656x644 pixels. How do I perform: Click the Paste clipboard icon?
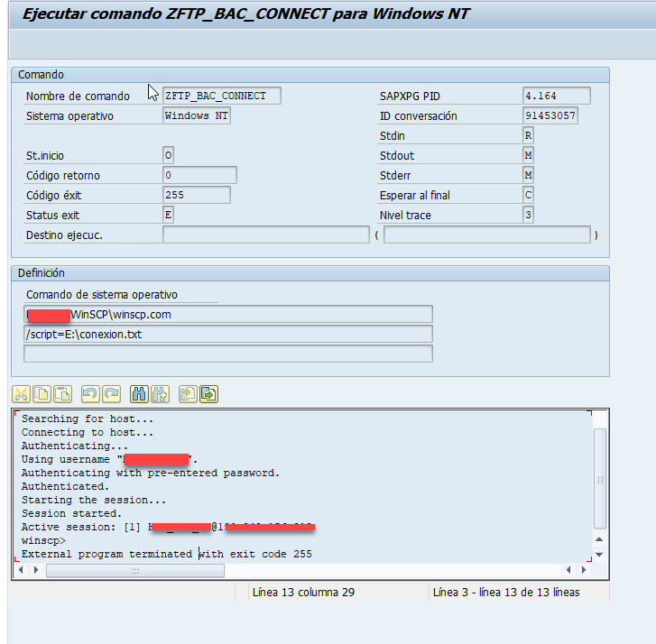(x=62, y=393)
